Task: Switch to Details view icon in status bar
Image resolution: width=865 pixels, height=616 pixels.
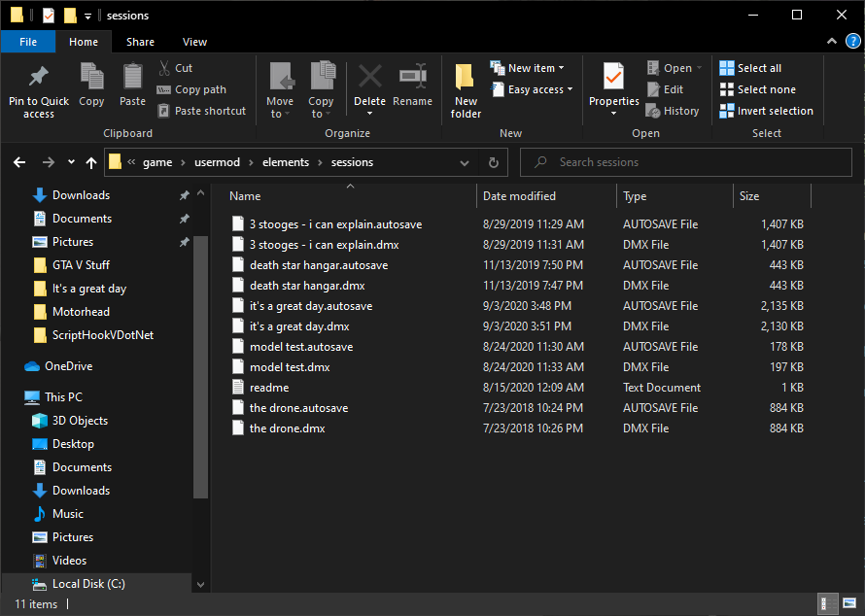Action: pyautogui.click(x=827, y=604)
